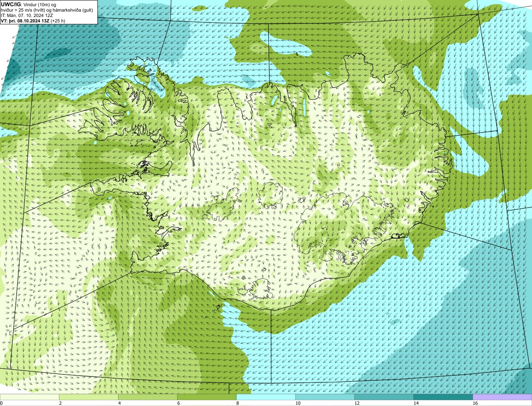Click the "IT: Mán. 07. 10. 2024 12Z" line
The width and height of the screenshot is (532, 406).
(x=27, y=15)
